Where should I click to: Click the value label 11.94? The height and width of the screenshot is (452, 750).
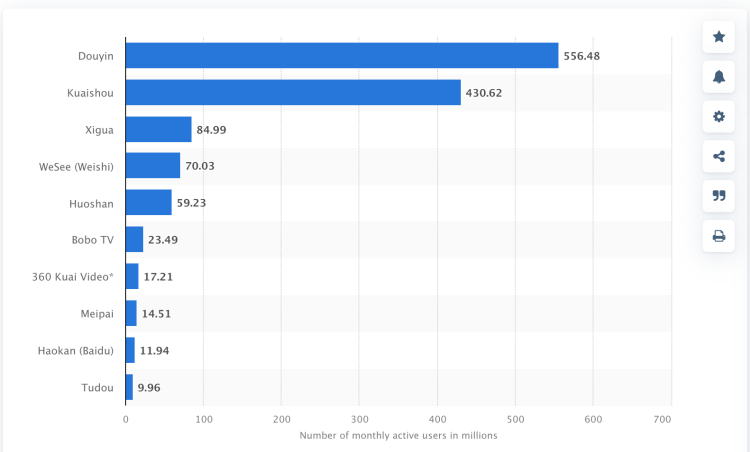pos(154,351)
